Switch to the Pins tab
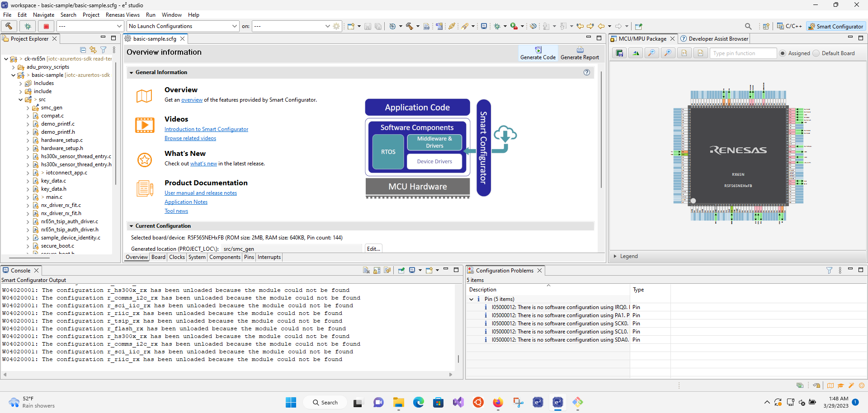The image size is (868, 413). (x=249, y=257)
